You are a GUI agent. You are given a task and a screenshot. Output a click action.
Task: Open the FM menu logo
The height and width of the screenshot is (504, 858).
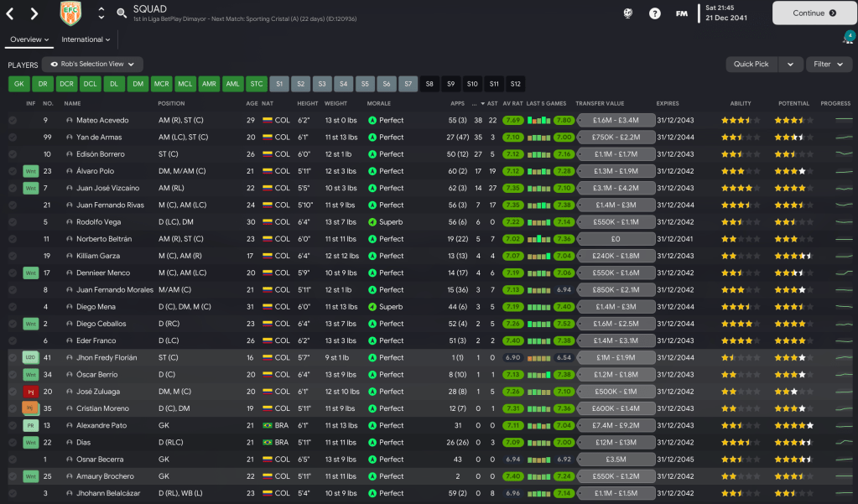click(x=682, y=13)
